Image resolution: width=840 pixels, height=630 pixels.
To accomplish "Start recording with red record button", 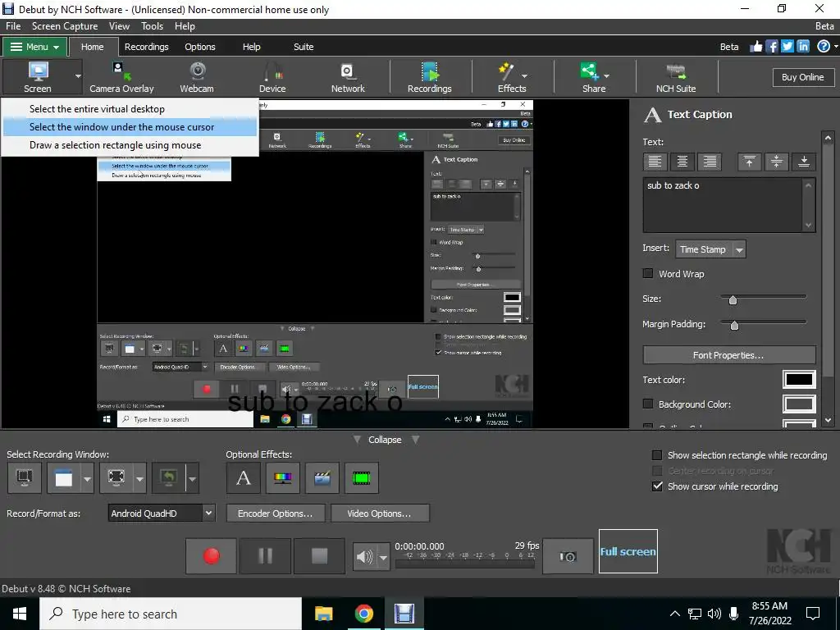I will (211, 556).
